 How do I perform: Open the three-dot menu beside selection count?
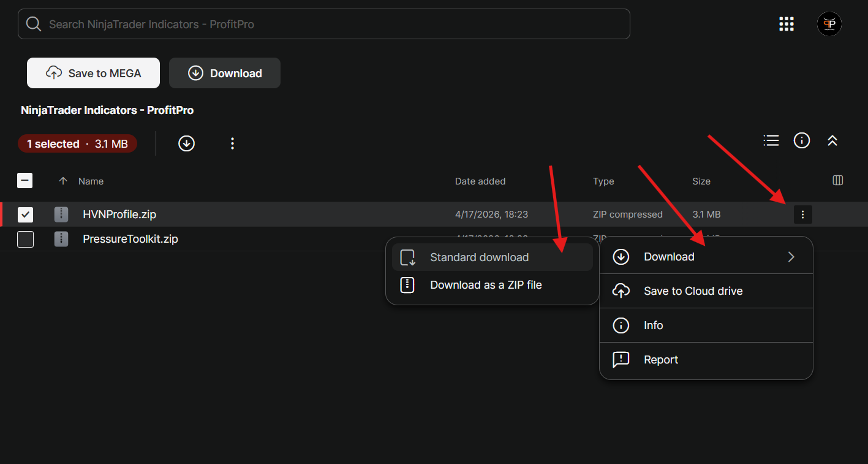(232, 143)
